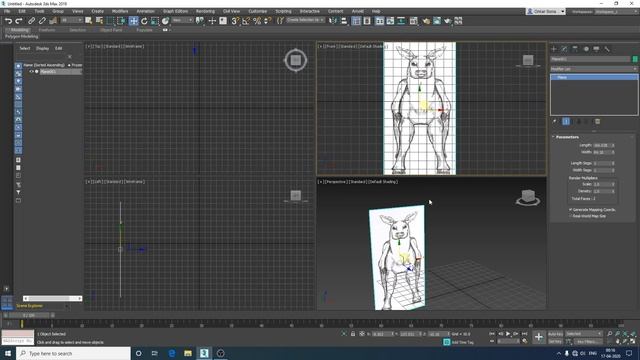The height and width of the screenshot is (360, 640).
Task: Open the Modify panel tab icon
Action: point(564,49)
